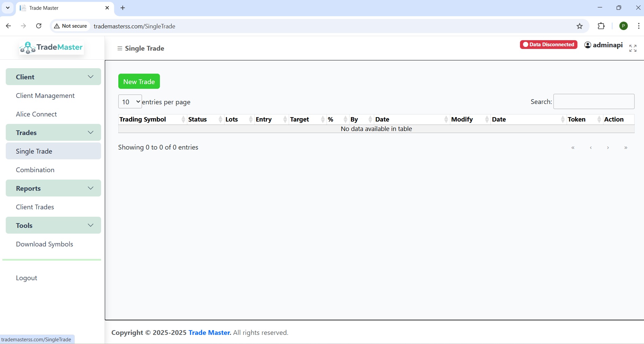The height and width of the screenshot is (344, 644).
Task: Open the entries per page dropdown
Action: tap(130, 102)
